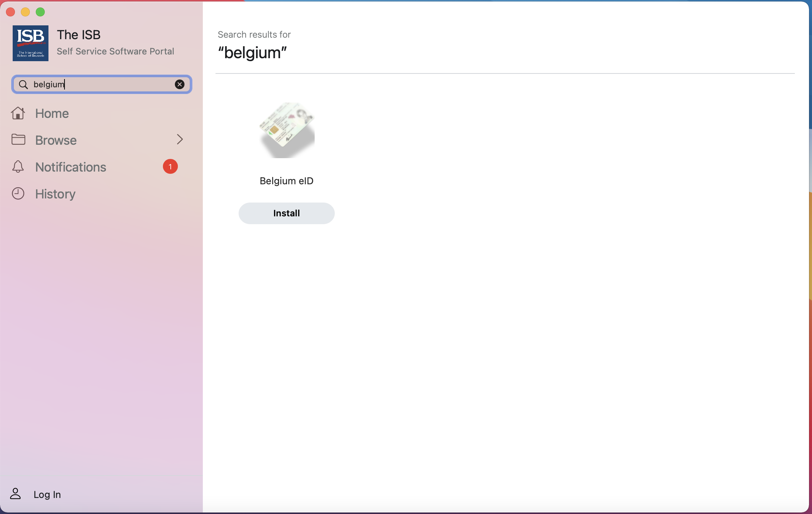Select the Browse menu label

(x=56, y=140)
